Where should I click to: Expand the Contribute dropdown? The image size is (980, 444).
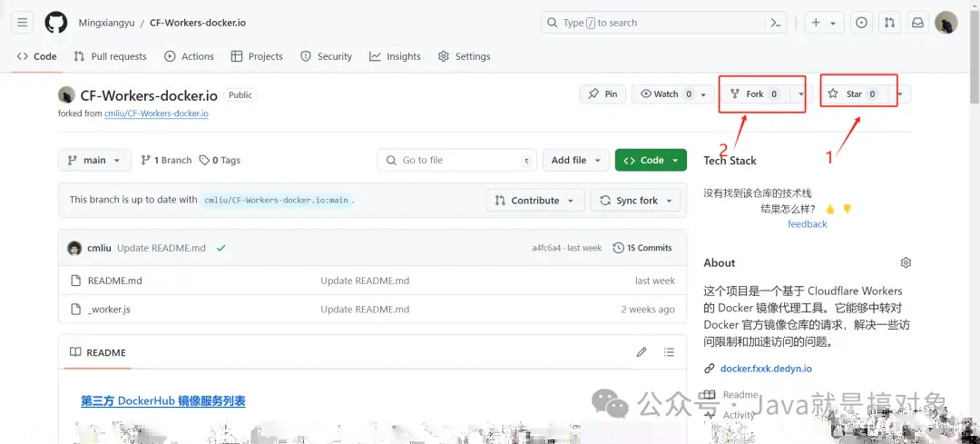tap(535, 200)
